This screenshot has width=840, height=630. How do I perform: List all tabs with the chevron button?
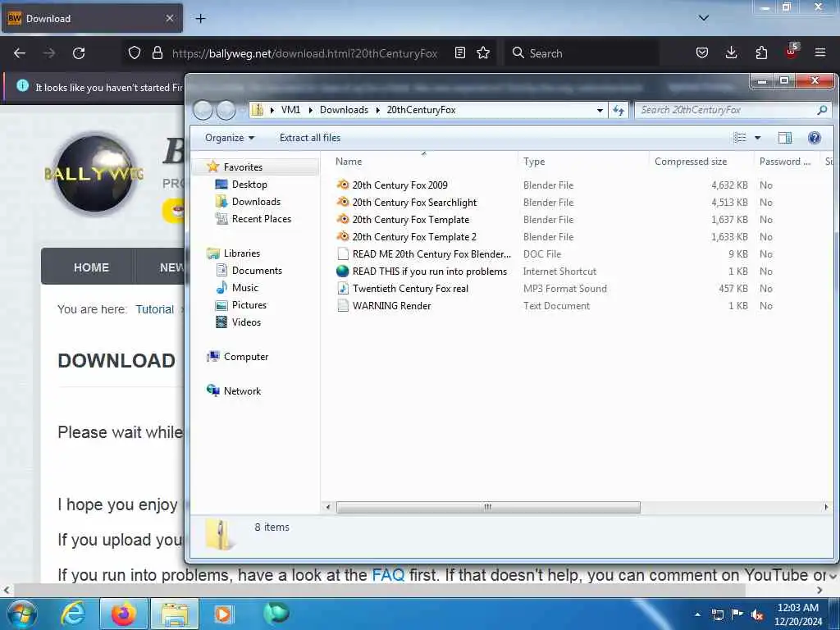click(703, 18)
